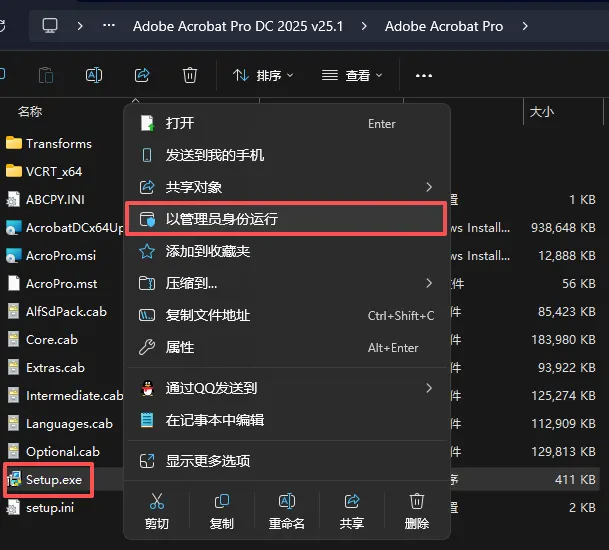The height and width of the screenshot is (550, 609).
Task: Select the setup.ini file
Action: tap(40, 508)
